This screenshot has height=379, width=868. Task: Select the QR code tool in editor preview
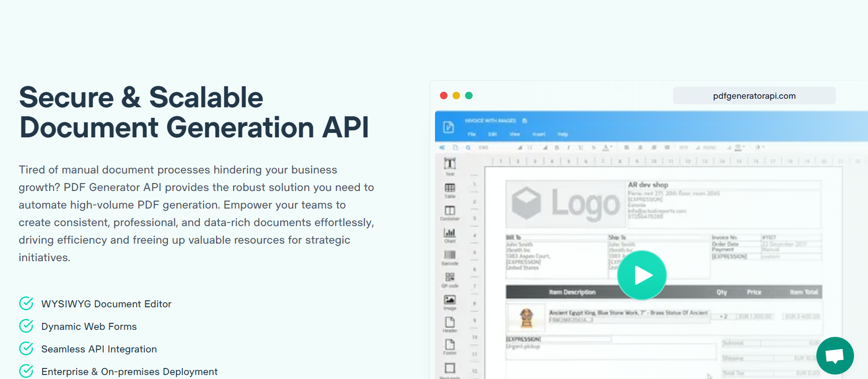click(450, 280)
